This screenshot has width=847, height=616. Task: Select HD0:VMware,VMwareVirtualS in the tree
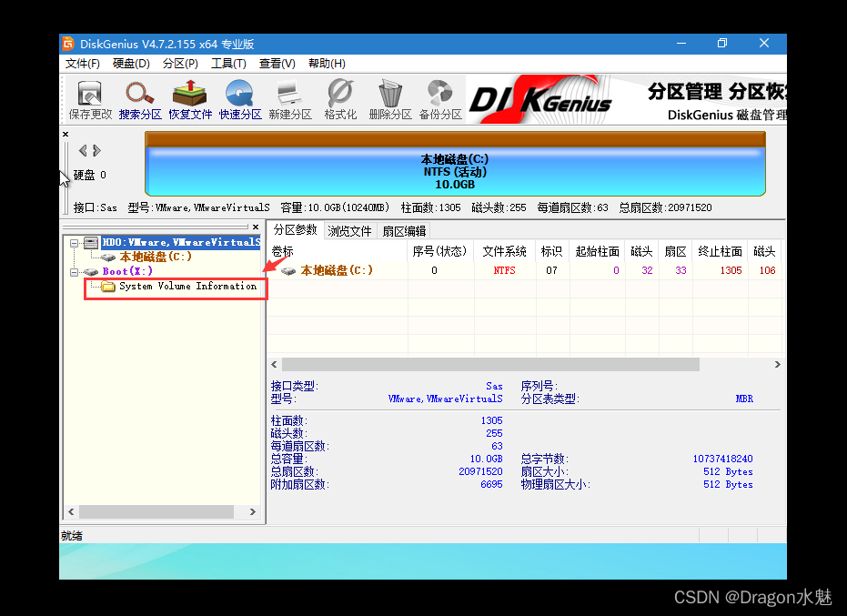(x=181, y=243)
